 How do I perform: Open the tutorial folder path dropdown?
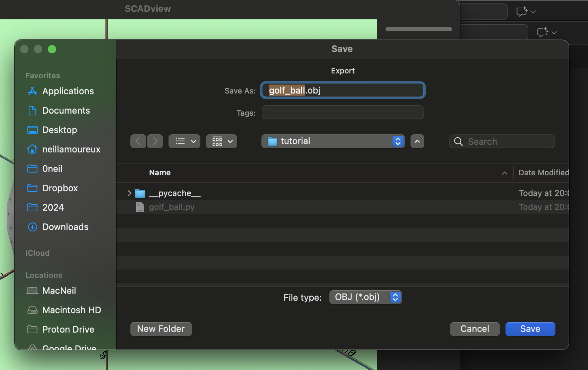coord(397,141)
